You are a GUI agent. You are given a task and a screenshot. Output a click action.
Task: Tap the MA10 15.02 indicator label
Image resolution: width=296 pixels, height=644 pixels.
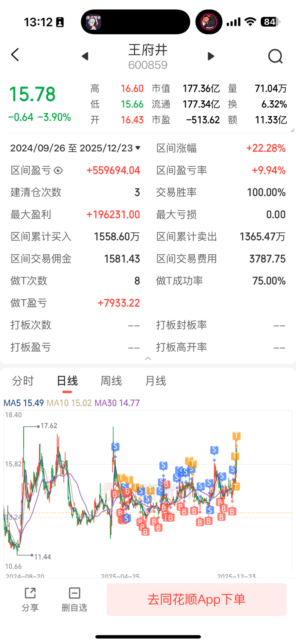(69, 403)
